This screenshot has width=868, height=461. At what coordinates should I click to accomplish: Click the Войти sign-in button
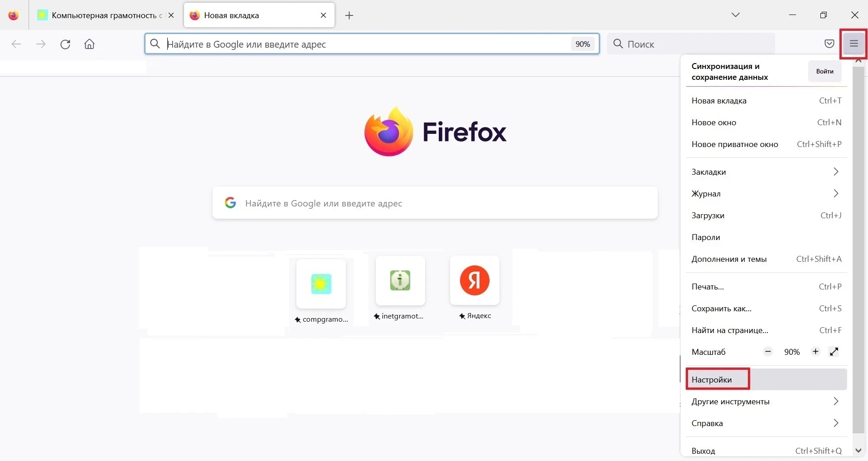pyautogui.click(x=824, y=71)
